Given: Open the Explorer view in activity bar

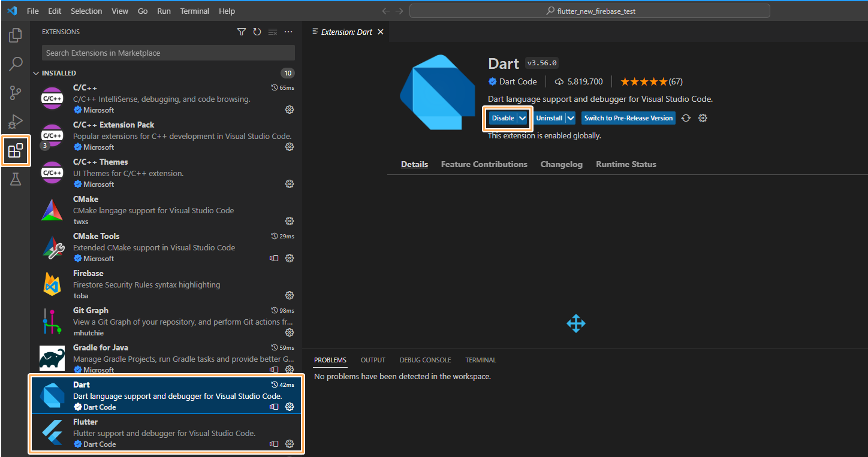Looking at the screenshot, I should pos(16,36).
